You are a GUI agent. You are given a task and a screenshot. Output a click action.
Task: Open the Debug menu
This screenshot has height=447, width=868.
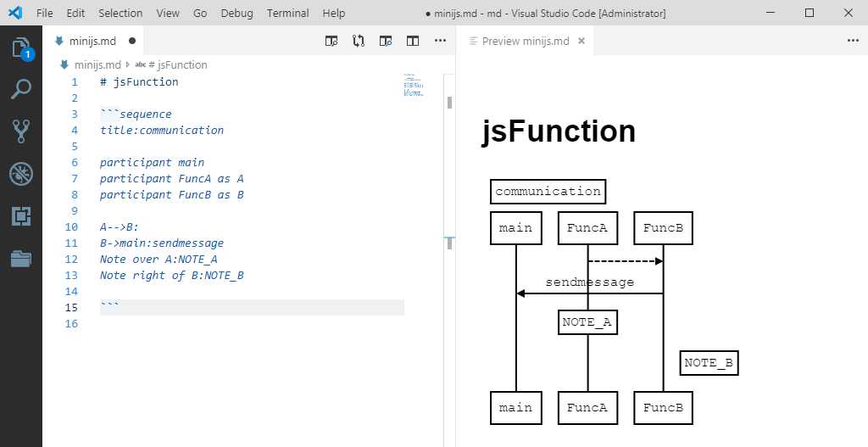click(237, 13)
